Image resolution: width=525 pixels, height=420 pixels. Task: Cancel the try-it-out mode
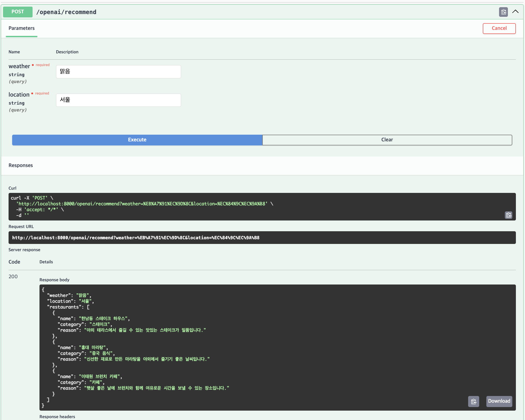coord(499,28)
